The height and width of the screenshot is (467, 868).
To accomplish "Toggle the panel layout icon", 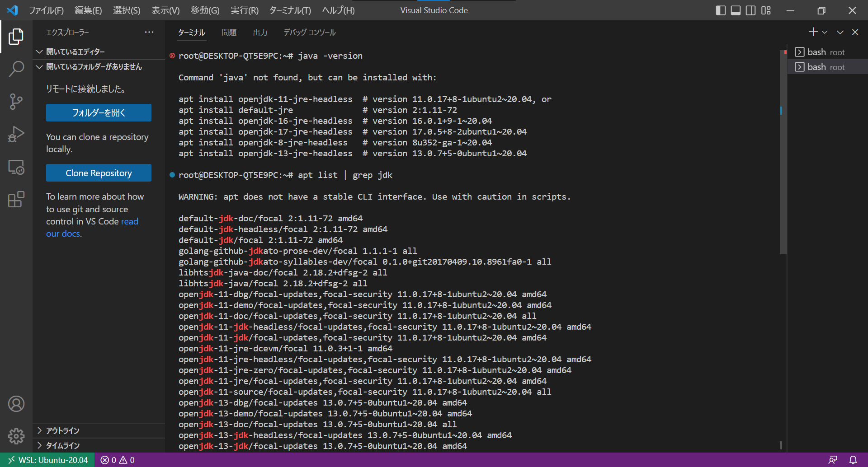I will 736,10.
